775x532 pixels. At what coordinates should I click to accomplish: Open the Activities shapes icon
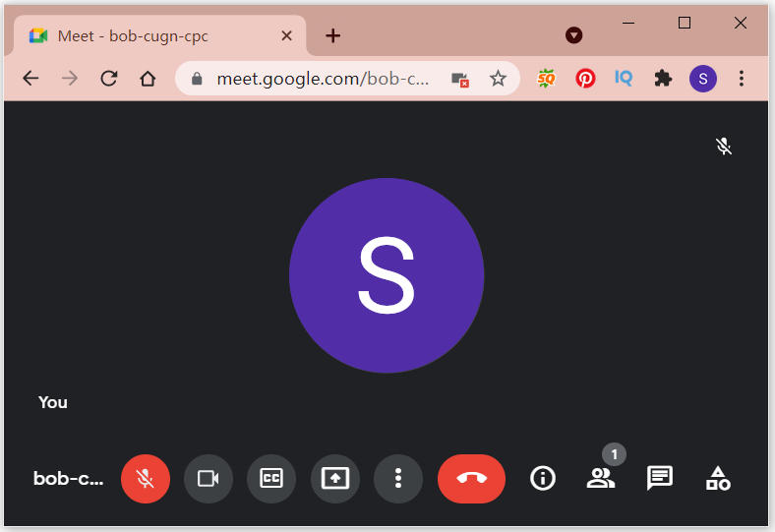(x=718, y=478)
